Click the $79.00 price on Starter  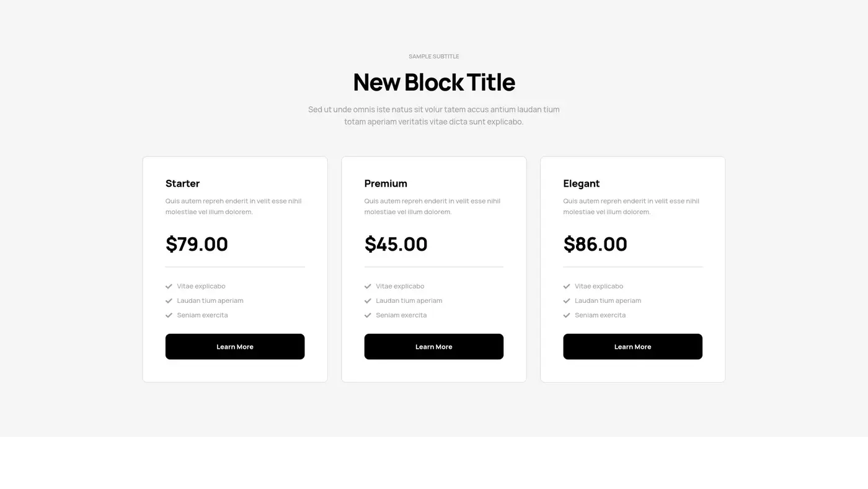coord(197,244)
